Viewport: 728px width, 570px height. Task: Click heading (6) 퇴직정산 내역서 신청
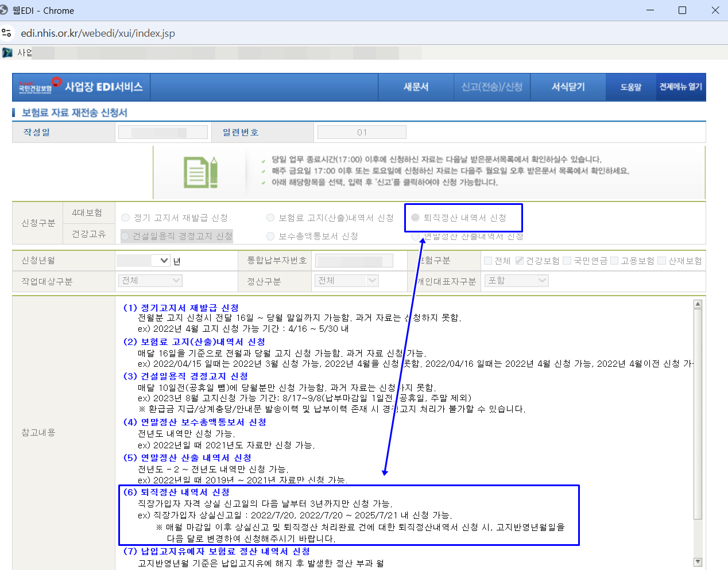tap(176, 492)
